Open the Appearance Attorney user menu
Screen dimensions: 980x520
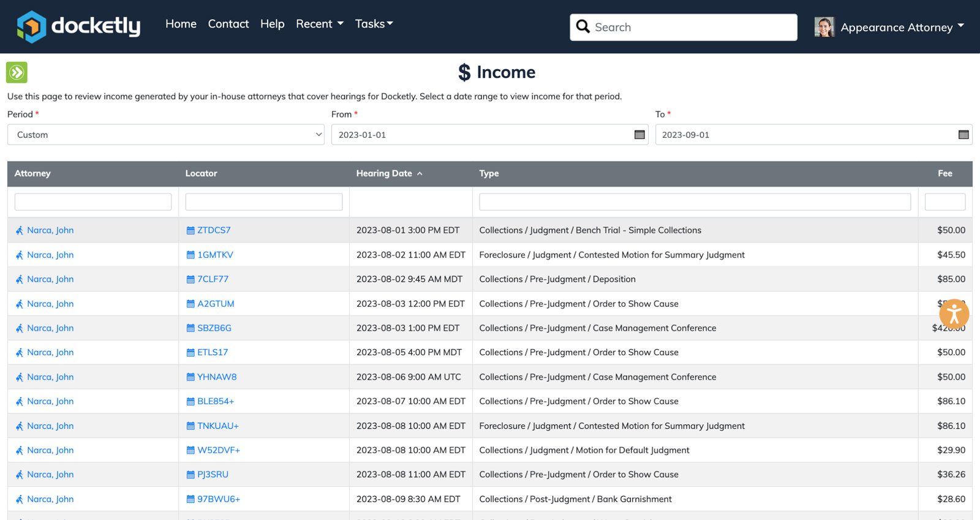(x=902, y=28)
